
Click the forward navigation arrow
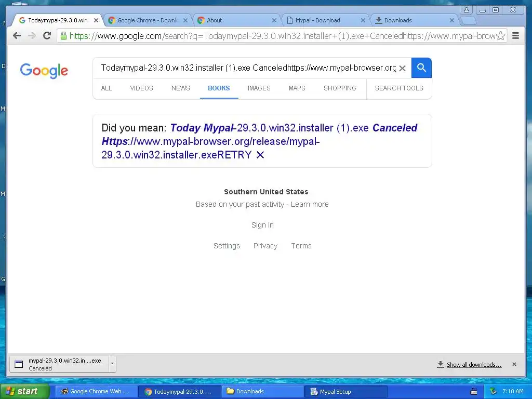click(x=32, y=36)
